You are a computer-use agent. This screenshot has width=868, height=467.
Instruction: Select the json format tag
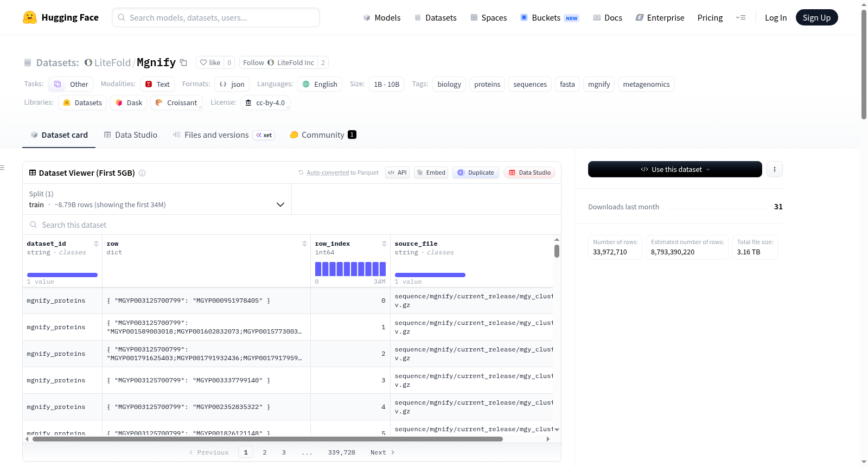[x=232, y=84]
